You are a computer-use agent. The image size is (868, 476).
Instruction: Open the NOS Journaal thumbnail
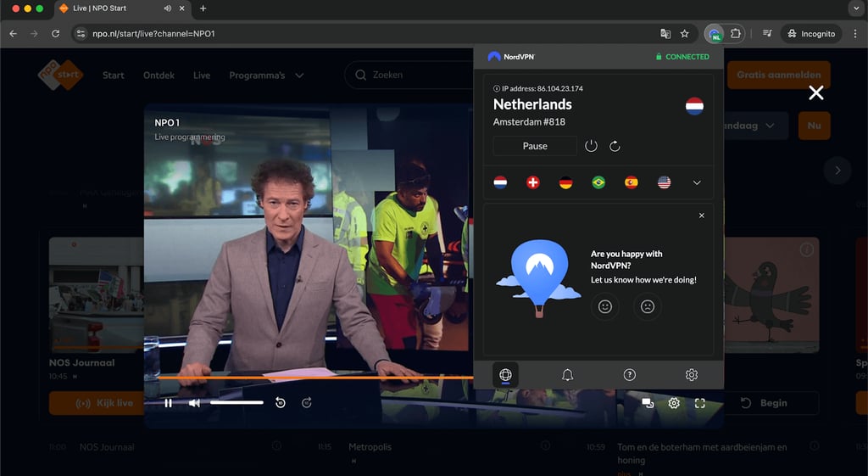[x=97, y=294]
